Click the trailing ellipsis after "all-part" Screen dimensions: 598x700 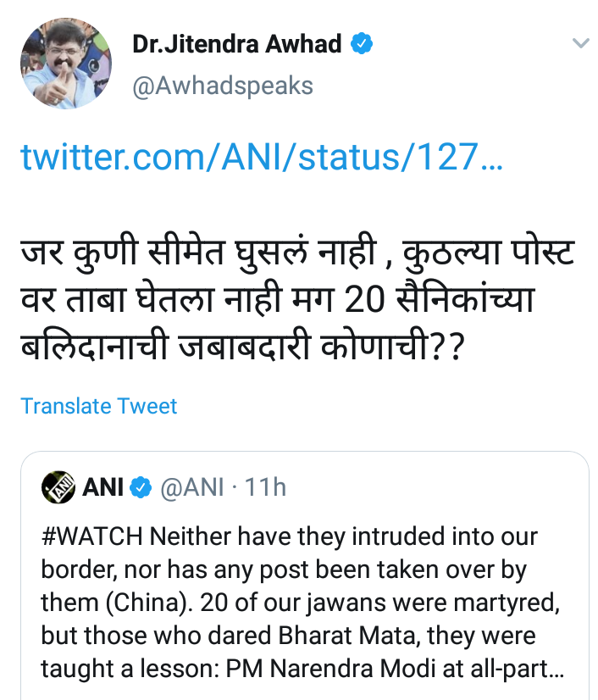(x=556, y=669)
